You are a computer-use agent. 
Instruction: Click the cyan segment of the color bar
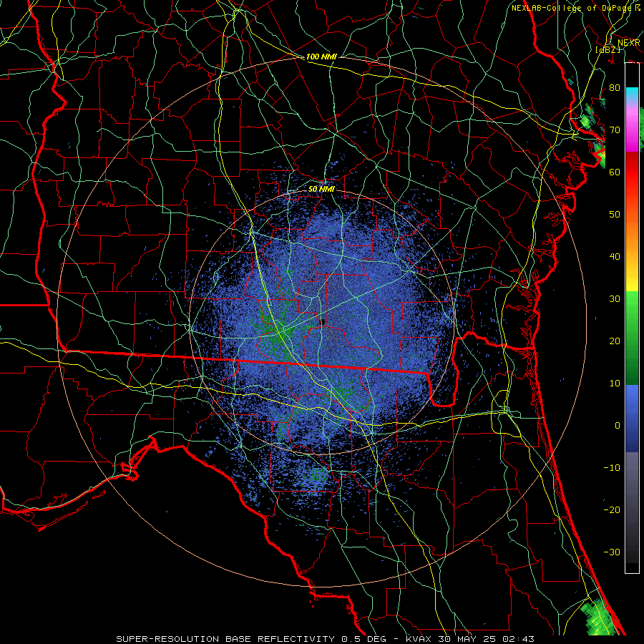[x=632, y=94]
